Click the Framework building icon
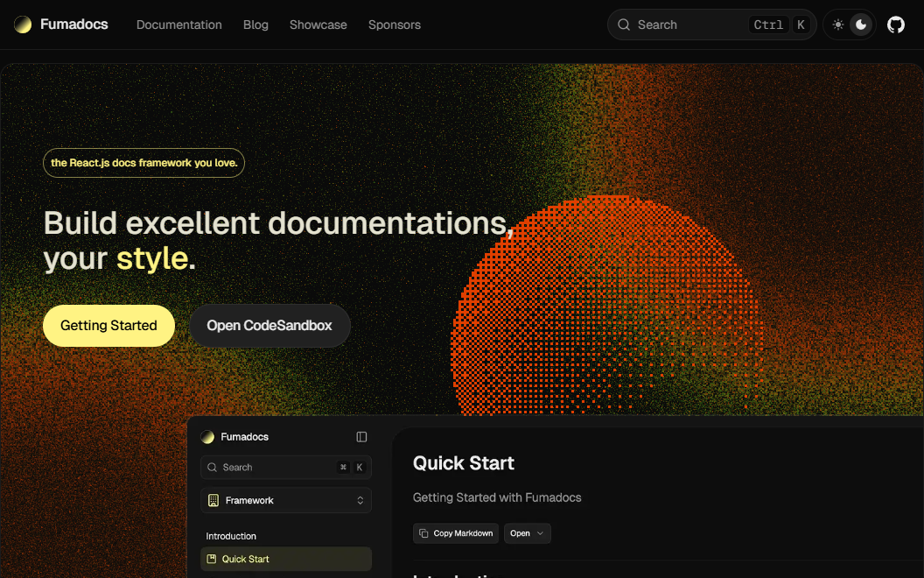924x578 pixels. coord(213,500)
